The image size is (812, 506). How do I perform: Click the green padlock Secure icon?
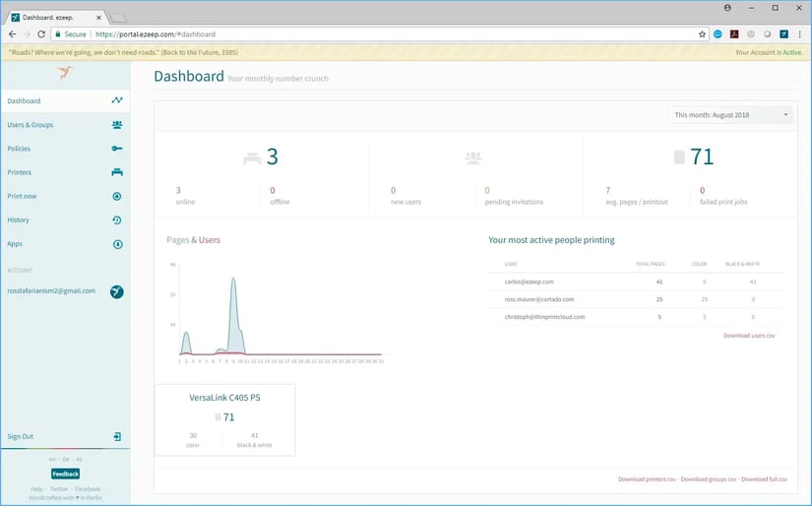click(57, 34)
